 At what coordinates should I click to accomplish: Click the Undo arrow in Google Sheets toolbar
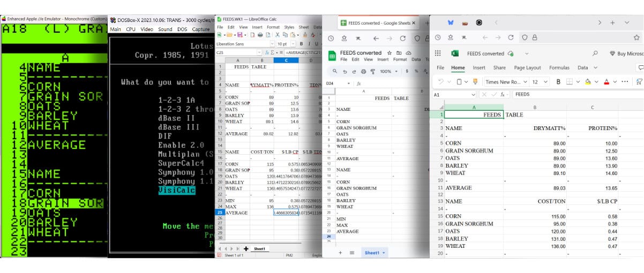pyautogui.click(x=344, y=71)
